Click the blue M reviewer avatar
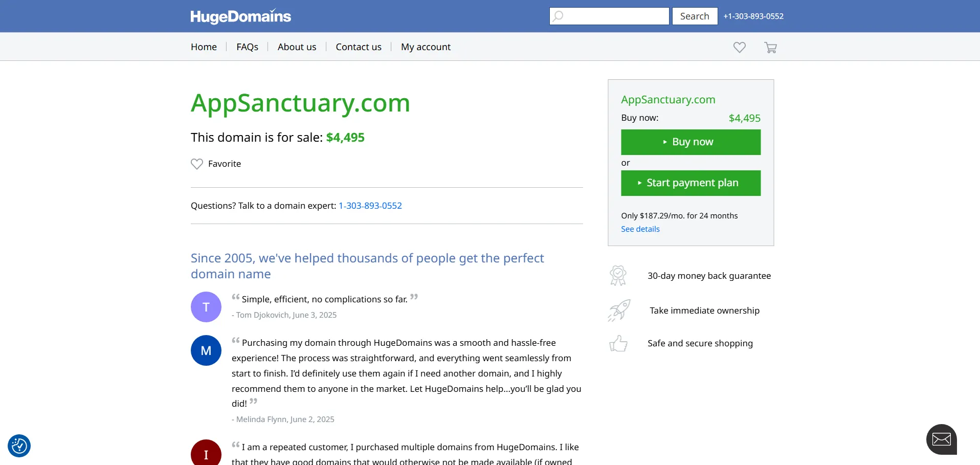The image size is (980, 465). 206,350
